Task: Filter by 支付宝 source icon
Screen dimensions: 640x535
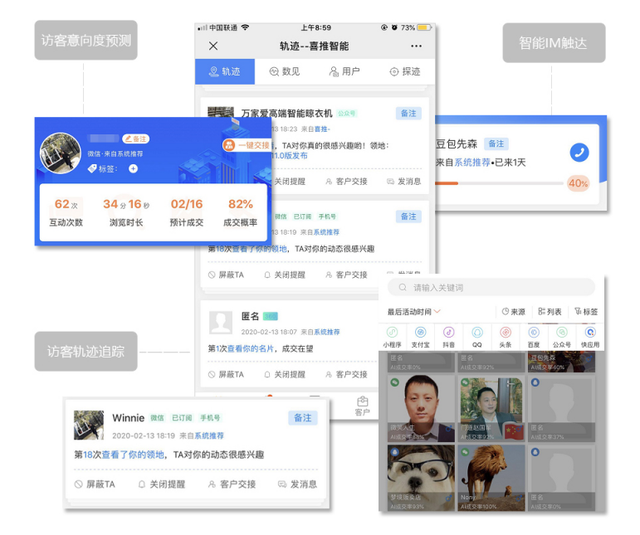Action: pos(420,337)
